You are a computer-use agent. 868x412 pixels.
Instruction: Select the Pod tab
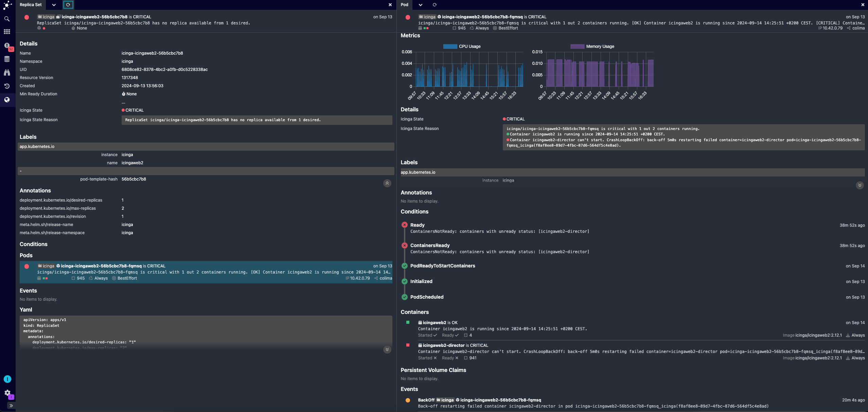click(x=404, y=5)
